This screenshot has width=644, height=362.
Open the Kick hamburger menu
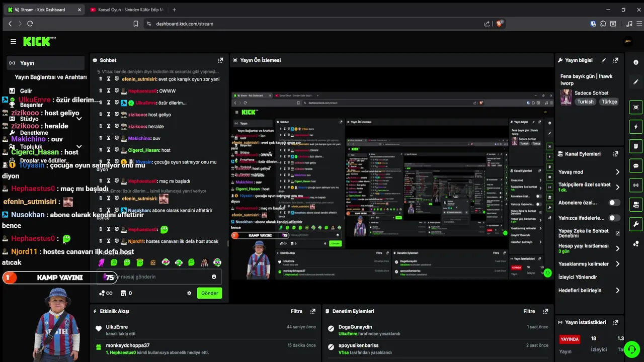tap(13, 42)
